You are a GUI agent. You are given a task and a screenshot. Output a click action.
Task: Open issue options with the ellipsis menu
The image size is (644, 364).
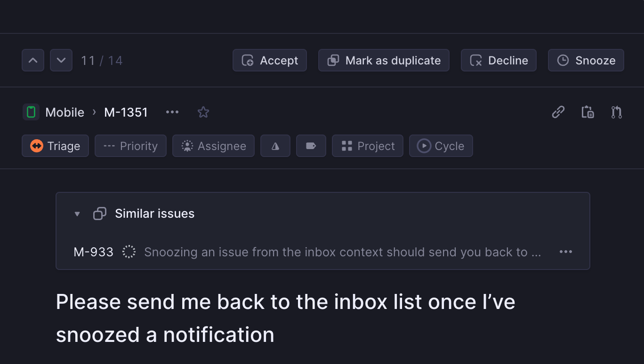[x=172, y=112]
